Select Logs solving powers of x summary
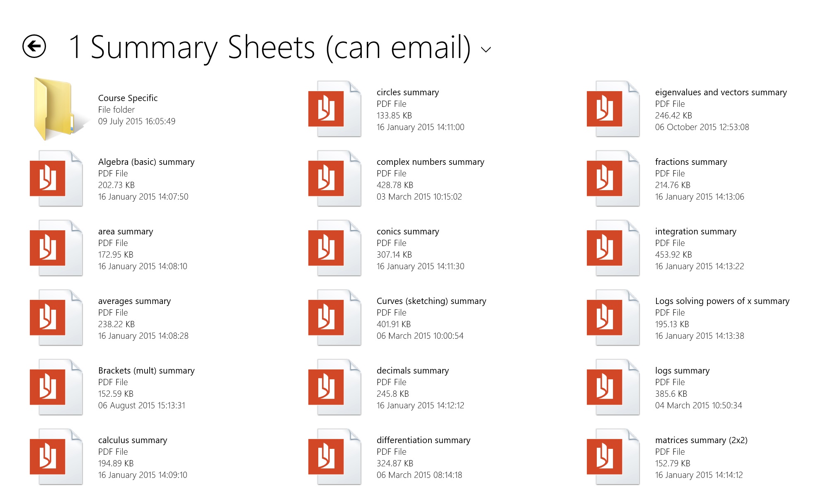 point(722,301)
